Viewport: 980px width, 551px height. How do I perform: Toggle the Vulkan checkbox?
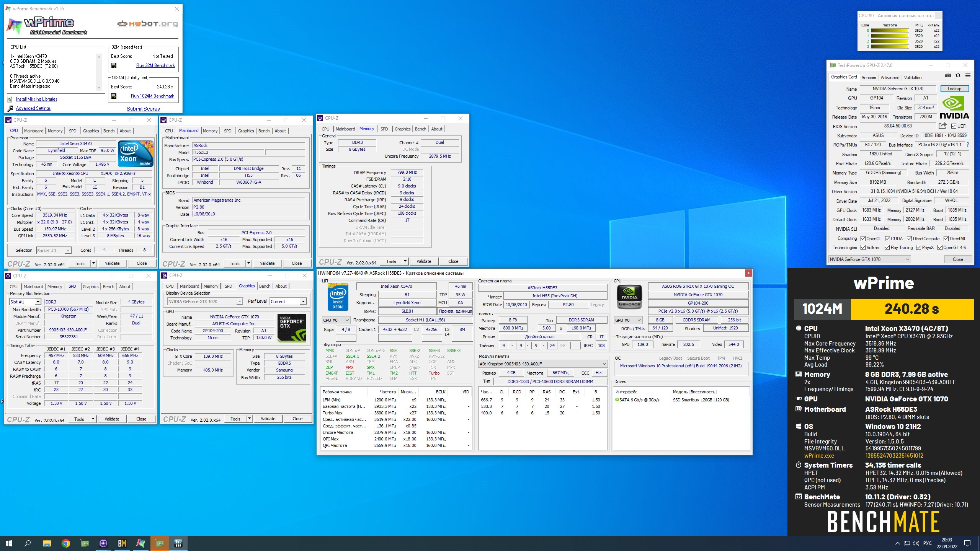coord(863,248)
